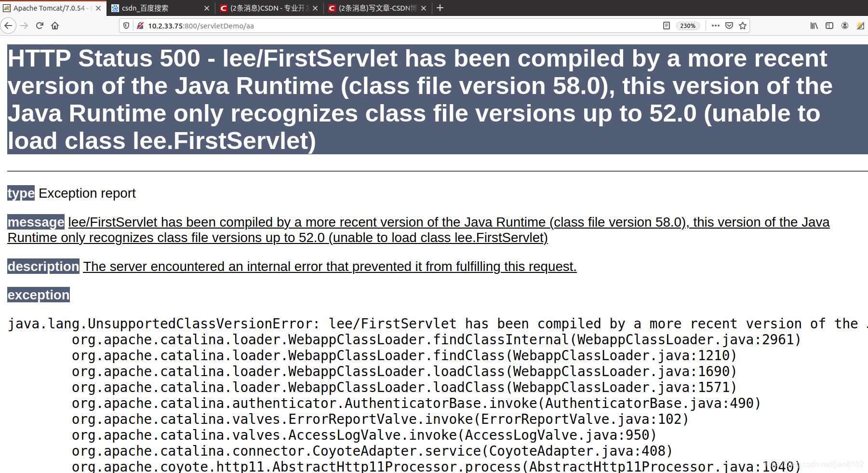This screenshot has width=868, height=473.
Task: Open a new browser tab
Action: (x=439, y=8)
